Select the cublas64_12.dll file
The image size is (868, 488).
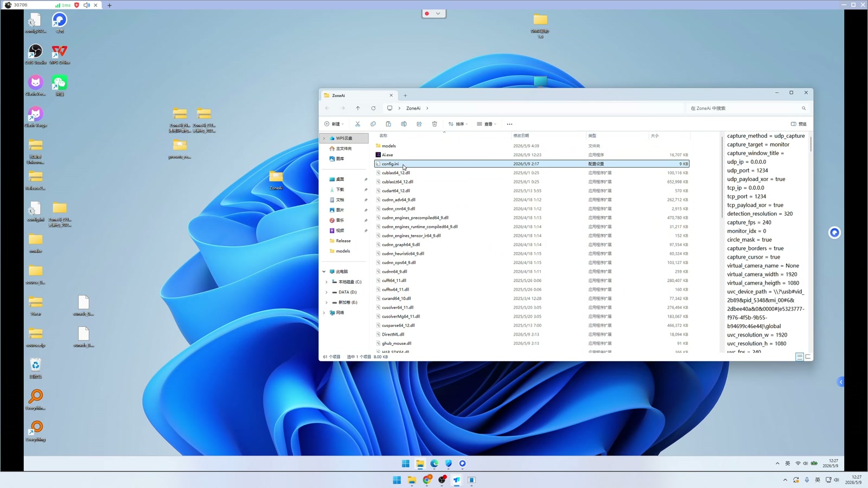(x=532, y=173)
